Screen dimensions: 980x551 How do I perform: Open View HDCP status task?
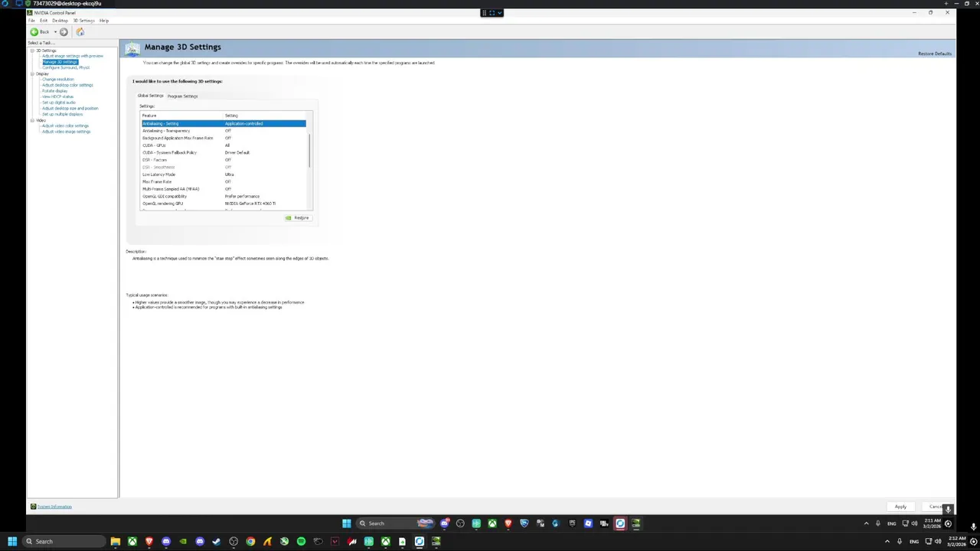[57, 96]
